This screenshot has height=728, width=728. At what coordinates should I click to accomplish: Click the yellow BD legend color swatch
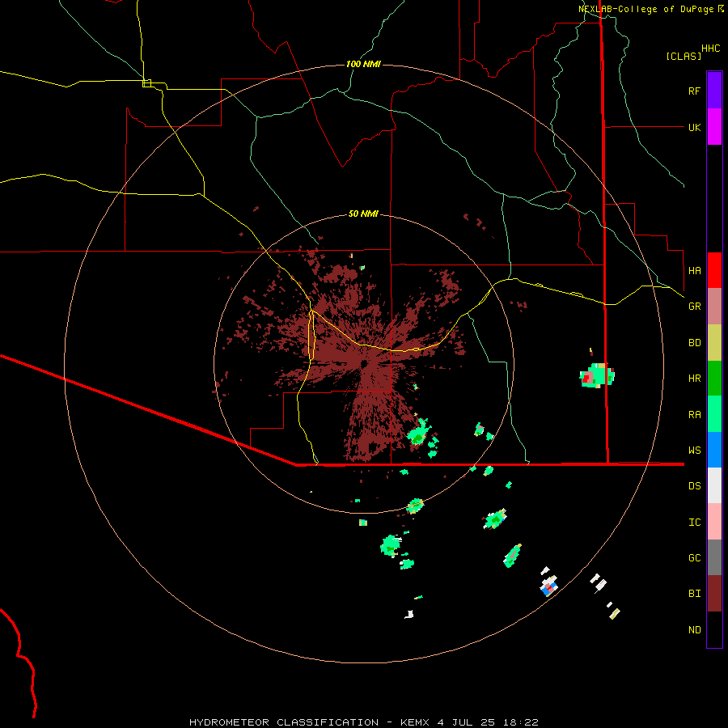[714, 343]
